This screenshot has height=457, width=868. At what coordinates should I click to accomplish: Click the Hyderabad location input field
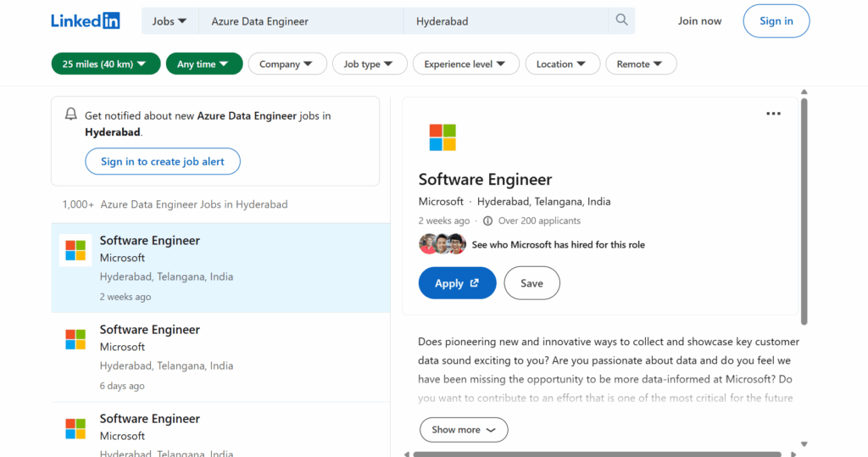505,21
